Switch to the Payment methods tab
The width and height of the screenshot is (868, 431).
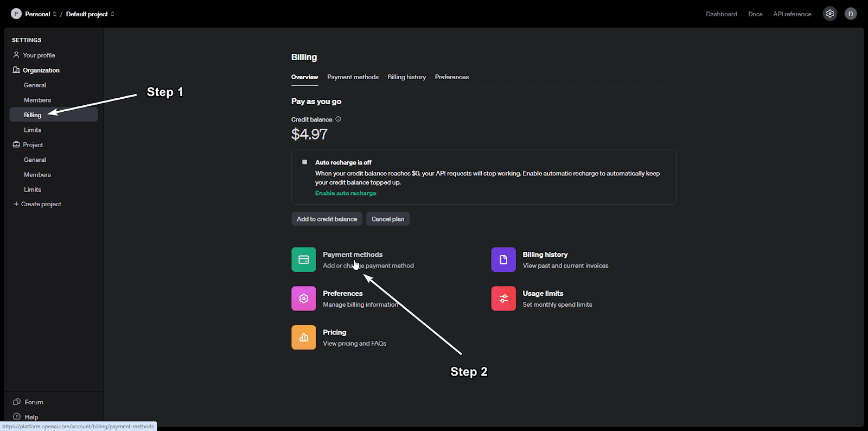click(x=353, y=77)
